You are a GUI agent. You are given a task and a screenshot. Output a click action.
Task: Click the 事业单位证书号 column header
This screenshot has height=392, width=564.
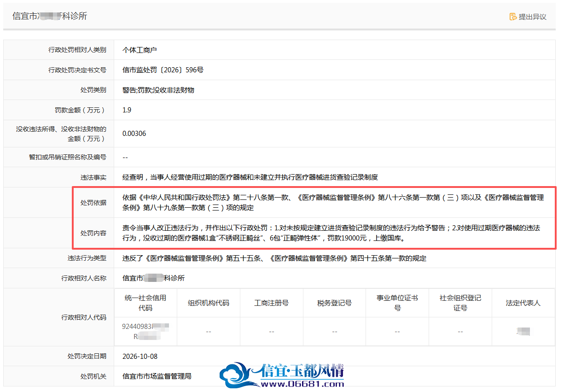point(397,303)
